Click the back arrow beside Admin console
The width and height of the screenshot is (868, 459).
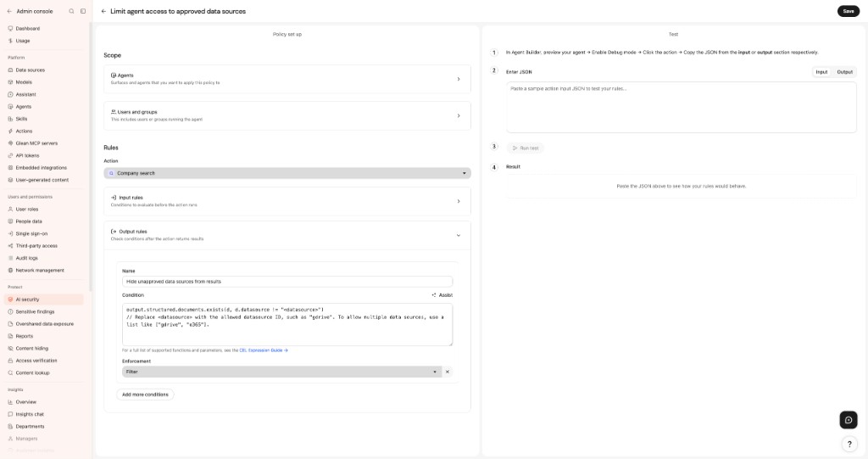pyautogui.click(x=9, y=11)
